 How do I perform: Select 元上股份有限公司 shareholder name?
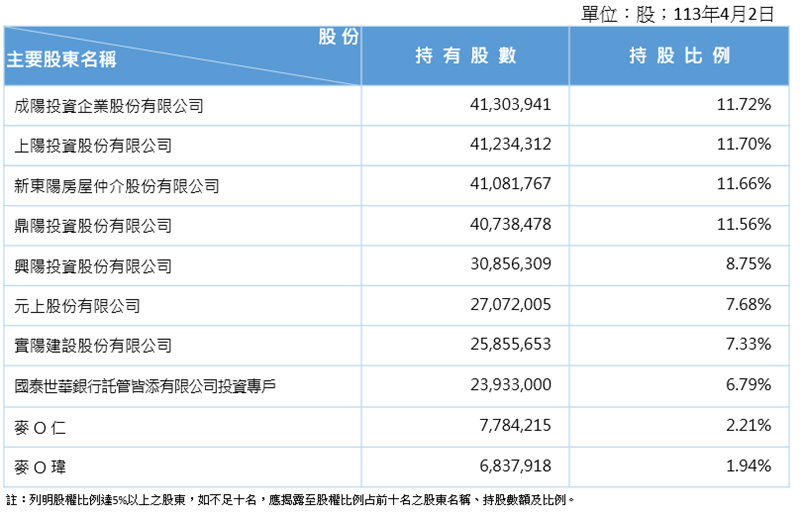tap(77, 306)
